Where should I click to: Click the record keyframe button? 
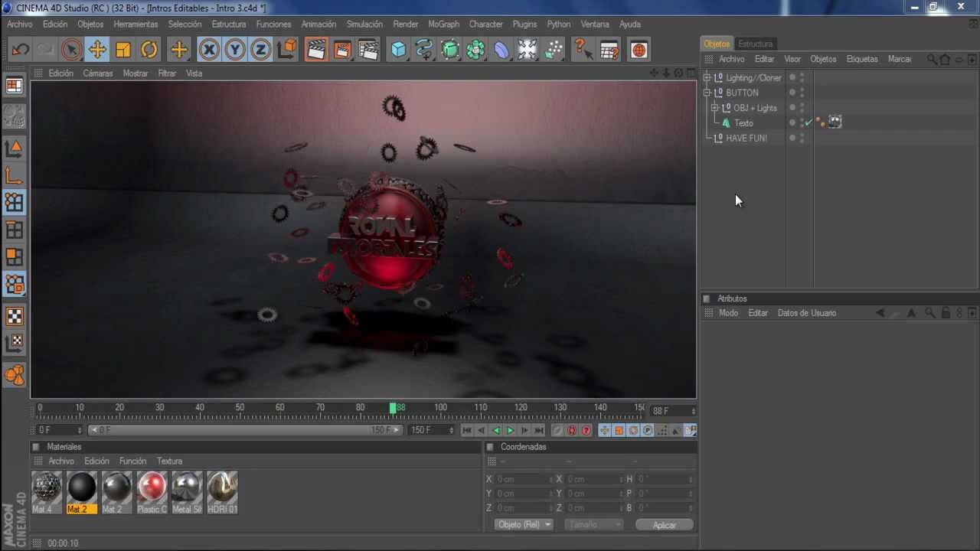point(571,431)
